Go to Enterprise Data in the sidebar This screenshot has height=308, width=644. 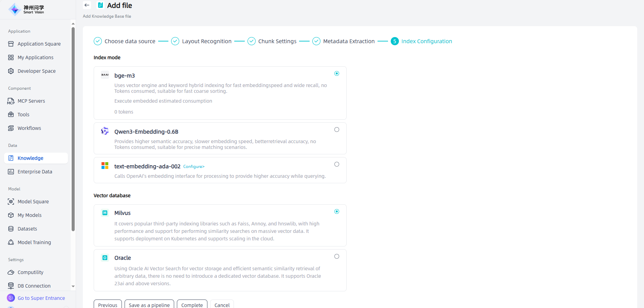click(x=35, y=172)
